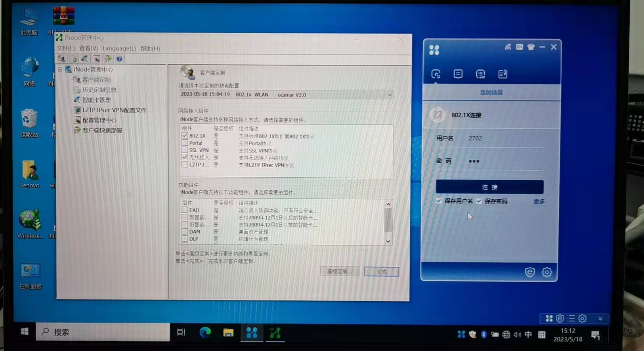Click the quick deployment toolbar icon
Viewport: 644px width, 352px height.
(x=108, y=59)
